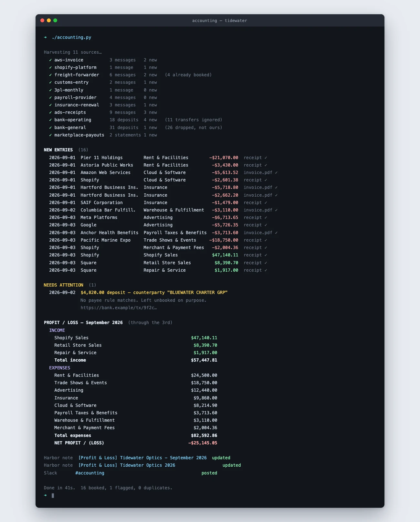Click the "posted" Slack status
This screenshot has width=420, height=522.
point(209,473)
